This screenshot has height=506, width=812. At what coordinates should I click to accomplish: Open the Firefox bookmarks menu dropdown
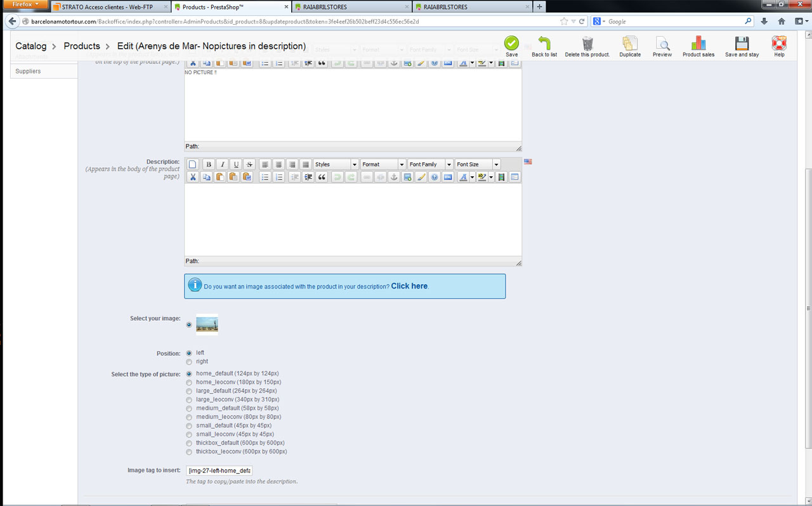(801, 21)
